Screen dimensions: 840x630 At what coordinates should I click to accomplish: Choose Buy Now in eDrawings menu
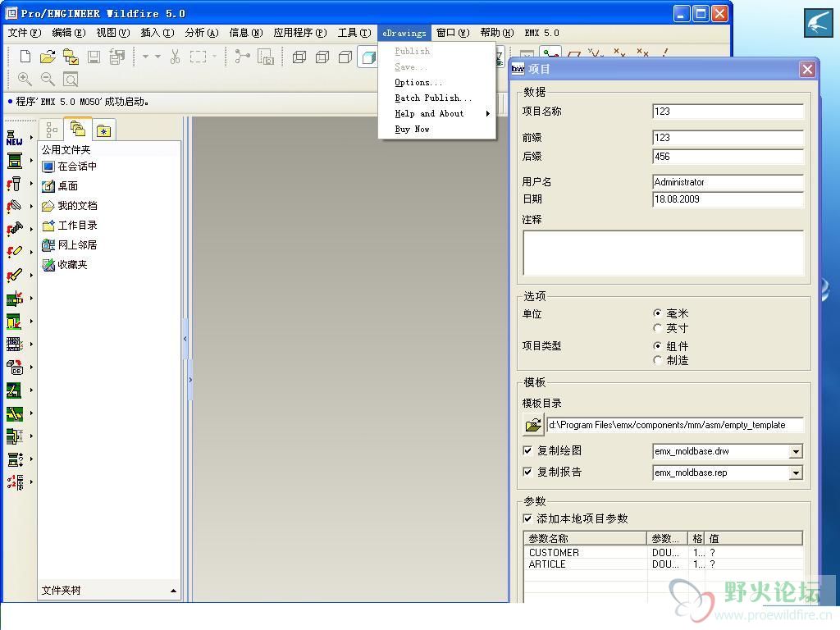coord(412,129)
